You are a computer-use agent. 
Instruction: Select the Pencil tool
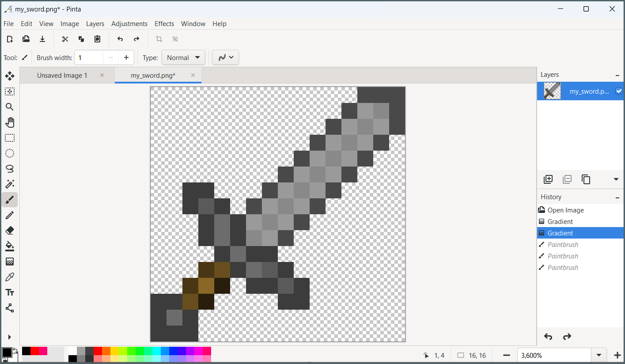10,215
